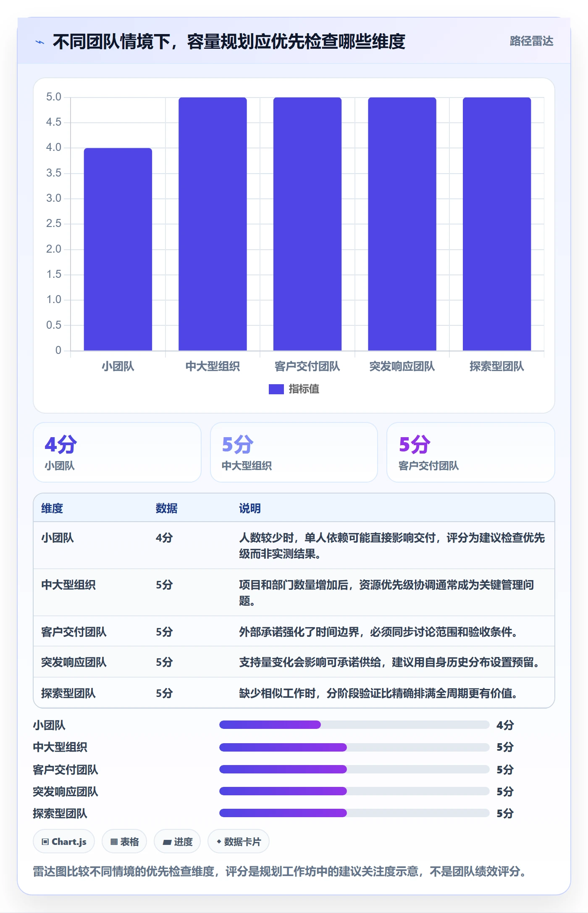Click the footer note starting with 雷达图比较

(279, 871)
